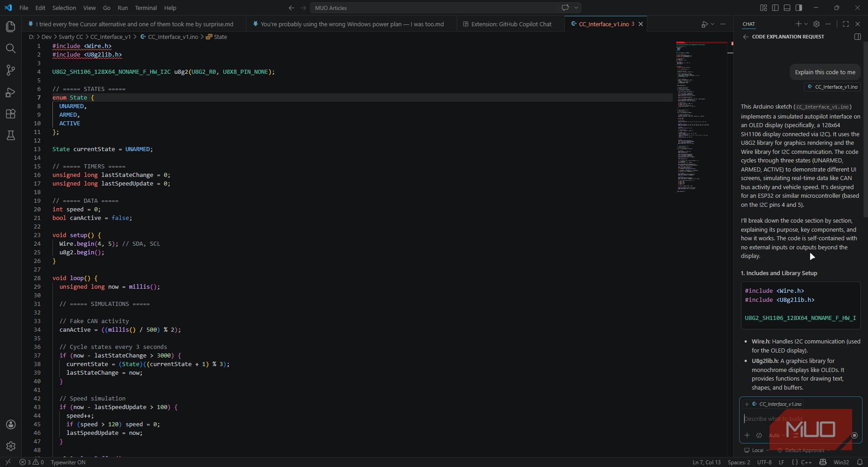Open chat settings gear in the Chat panel
This screenshot has height=467, width=868.
pos(816,24)
